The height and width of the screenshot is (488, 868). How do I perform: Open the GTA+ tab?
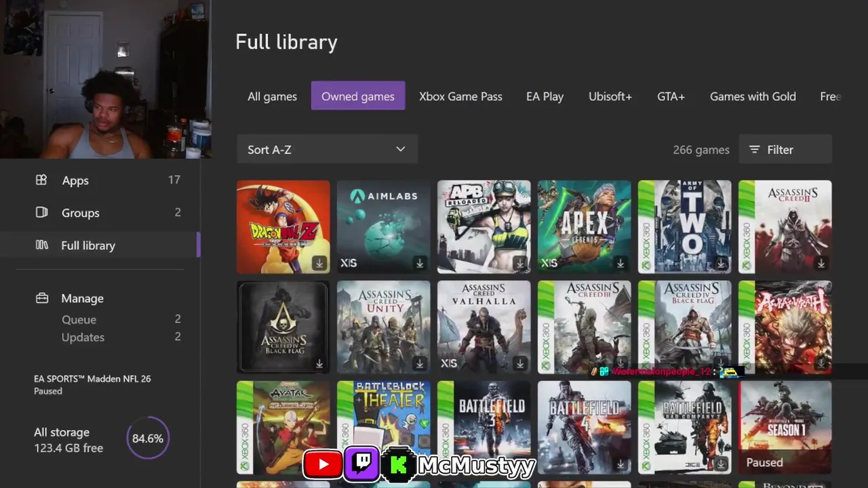tap(671, 96)
